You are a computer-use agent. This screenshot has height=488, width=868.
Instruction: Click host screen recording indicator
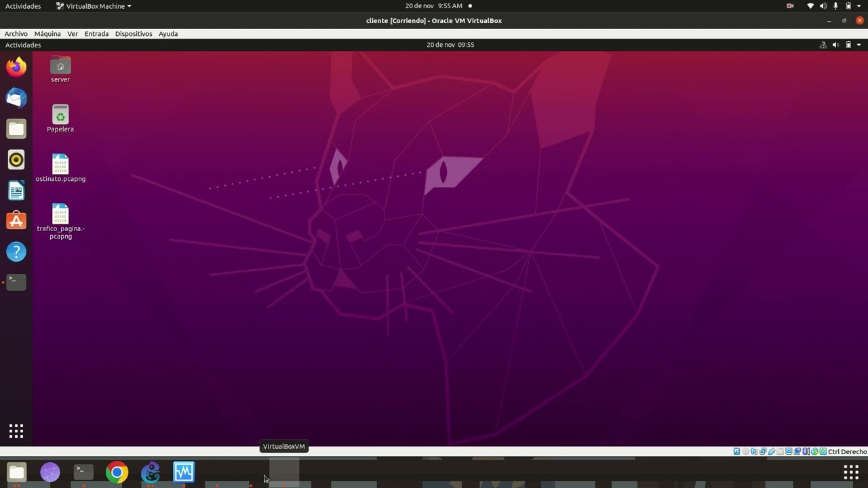point(790,6)
